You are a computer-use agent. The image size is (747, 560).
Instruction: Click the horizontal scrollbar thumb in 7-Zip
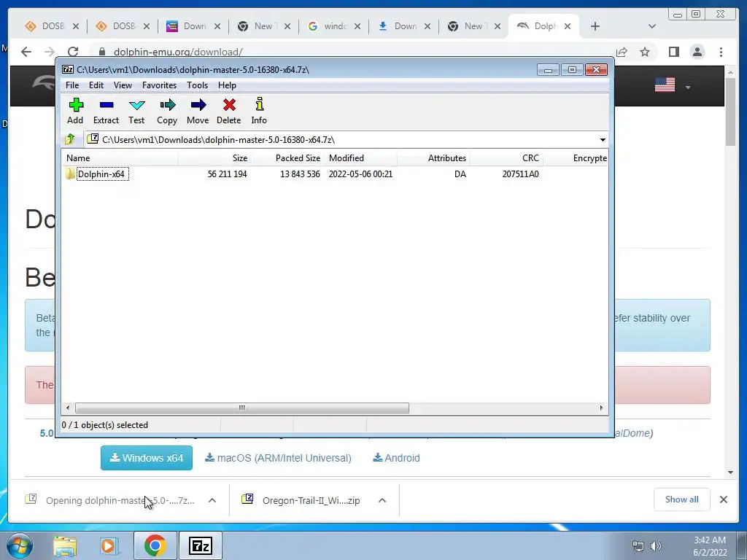[x=242, y=408]
